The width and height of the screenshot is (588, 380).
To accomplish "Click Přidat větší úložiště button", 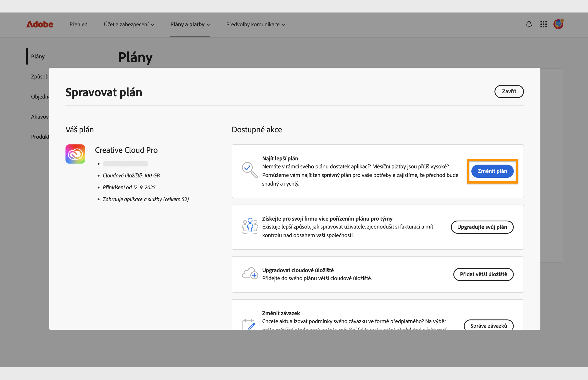I will point(483,274).
